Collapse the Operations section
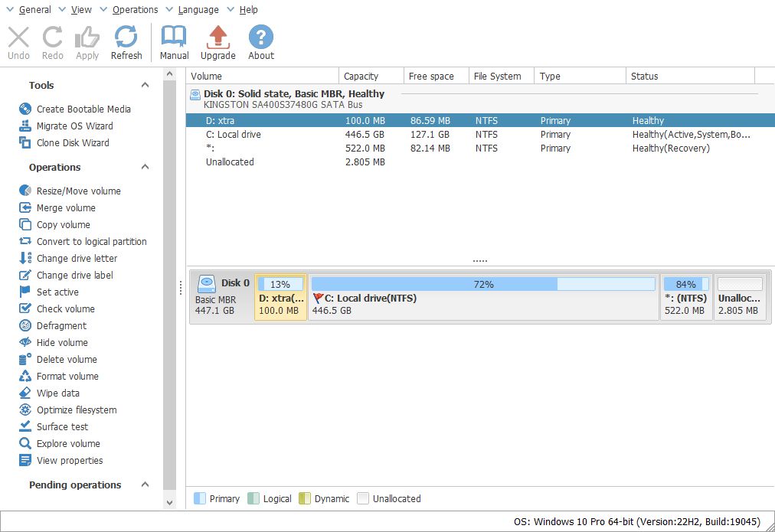 (144, 167)
